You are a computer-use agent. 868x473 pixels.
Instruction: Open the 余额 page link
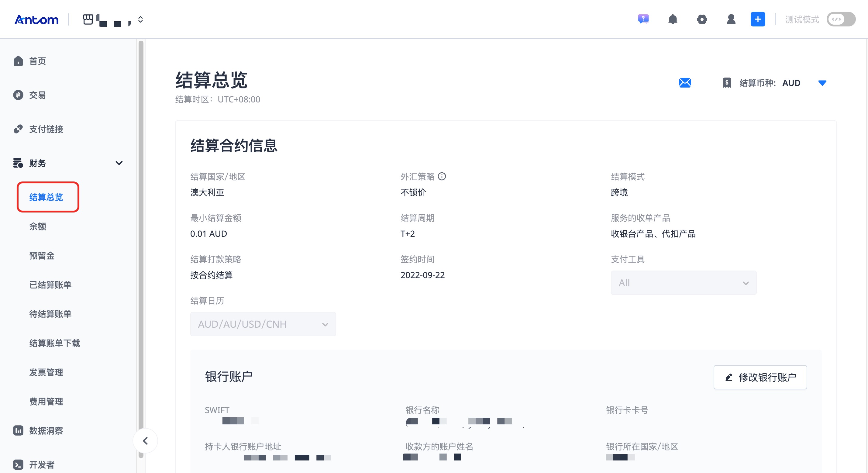[38, 226]
